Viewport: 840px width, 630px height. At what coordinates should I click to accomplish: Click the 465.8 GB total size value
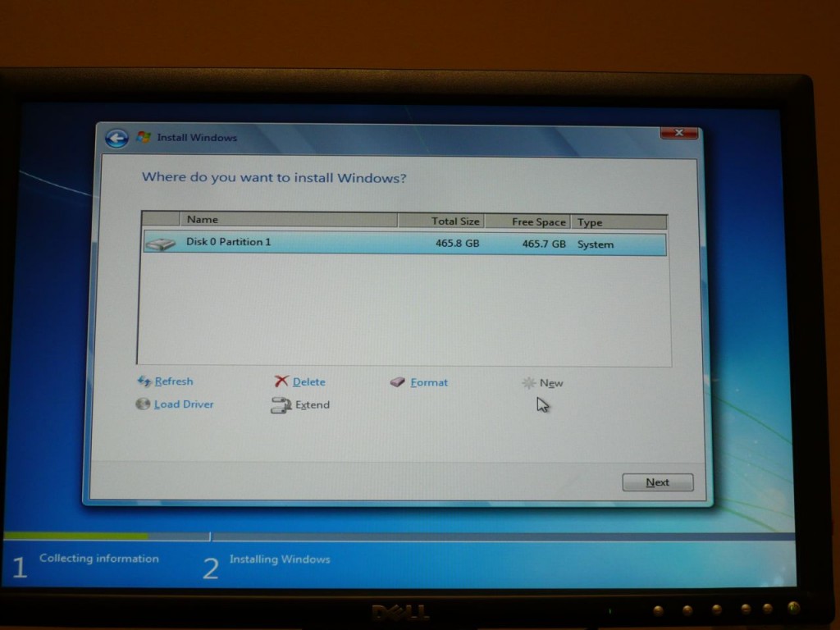[457, 243]
